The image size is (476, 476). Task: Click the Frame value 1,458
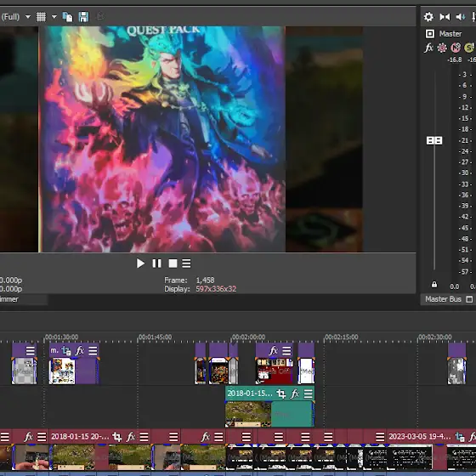[x=205, y=280]
